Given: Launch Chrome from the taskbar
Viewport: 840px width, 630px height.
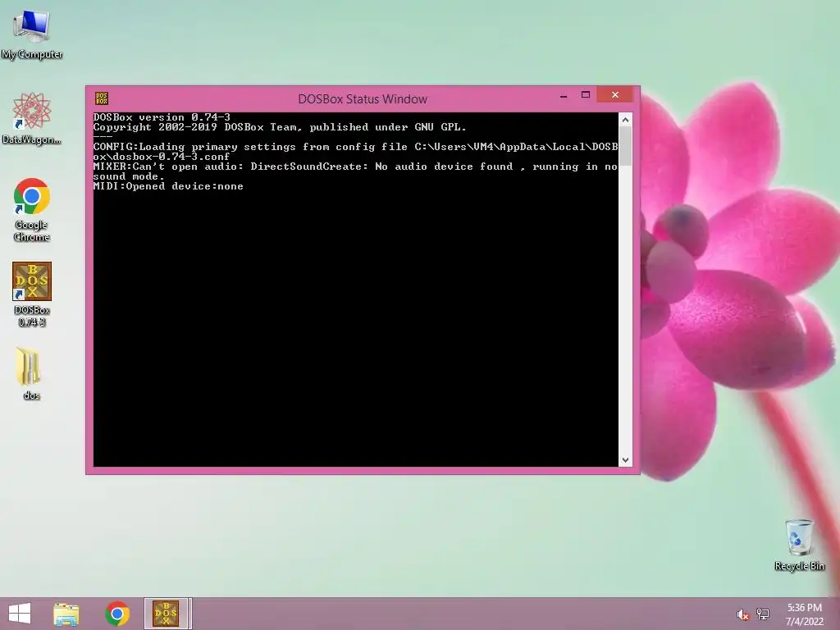Looking at the screenshot, I should coord(116,614).
